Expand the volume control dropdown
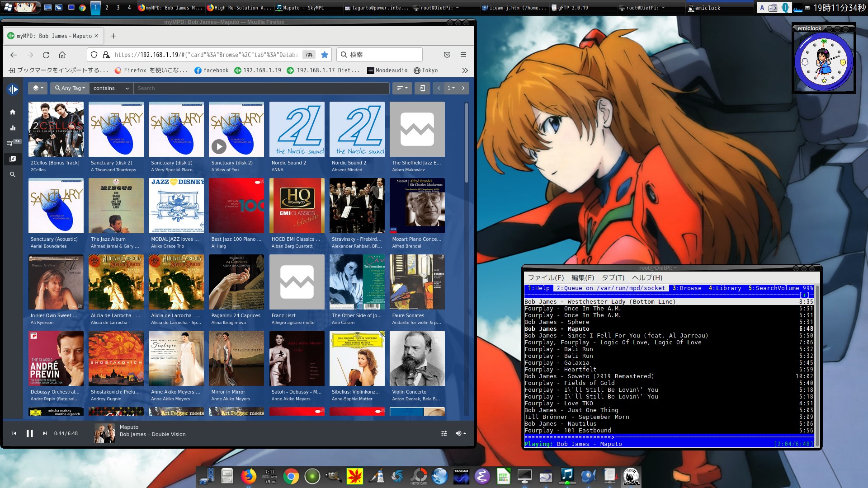The image size is (868, 488). (461, 433)
